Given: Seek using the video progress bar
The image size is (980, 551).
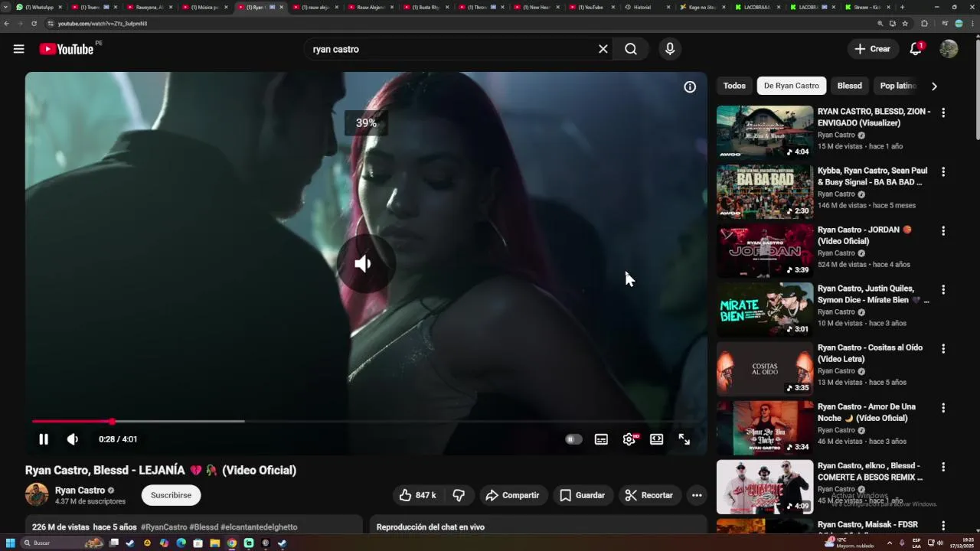Looking at the screenshot, I should pos(366,422).
